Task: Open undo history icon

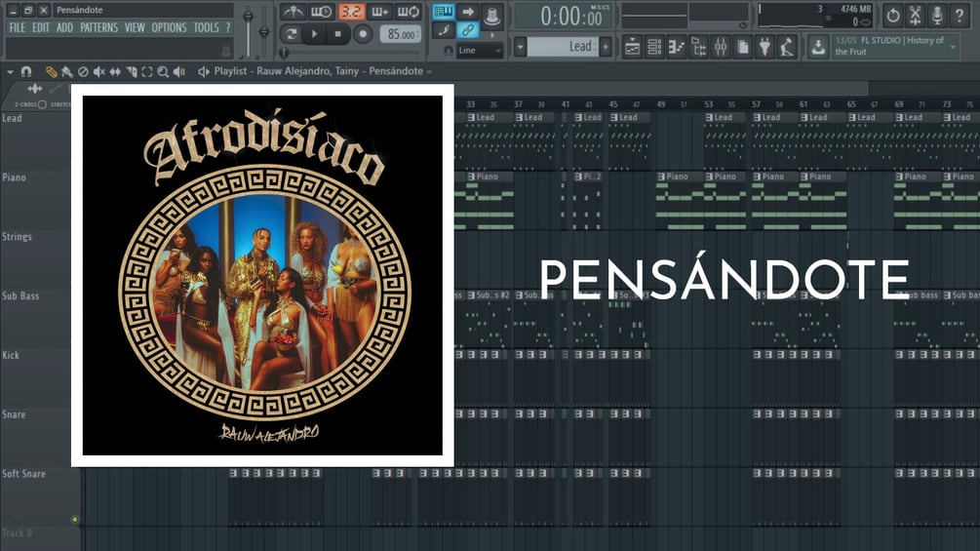Action: 892,16
